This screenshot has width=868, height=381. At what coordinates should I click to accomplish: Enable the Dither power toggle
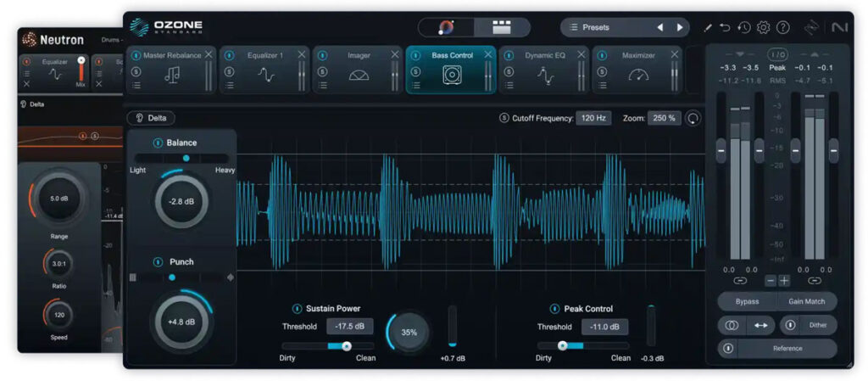click(x=790, y=326)
